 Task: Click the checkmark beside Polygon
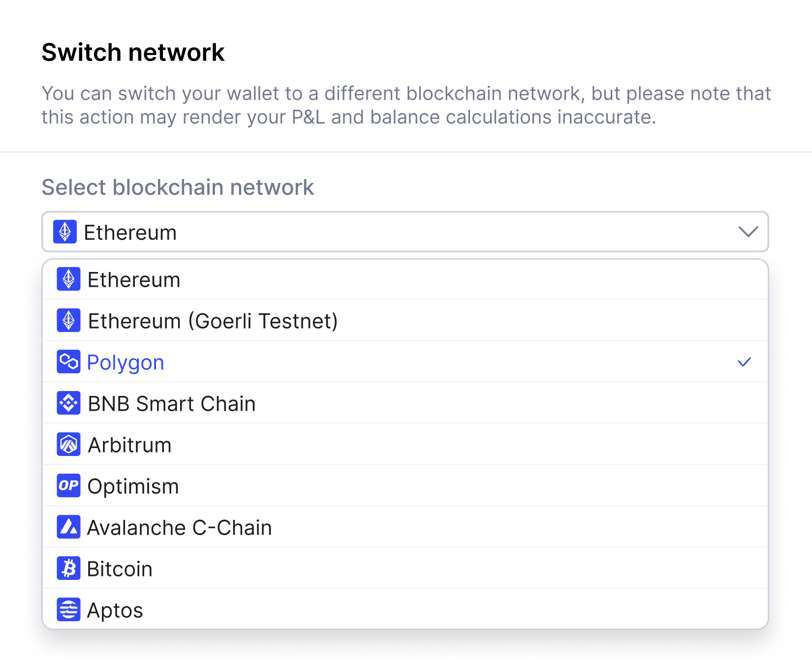(x=744, y=362)
